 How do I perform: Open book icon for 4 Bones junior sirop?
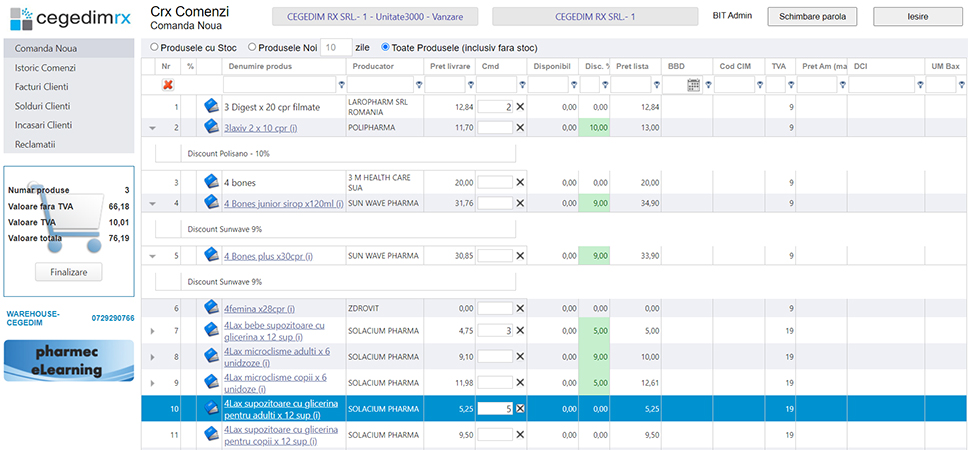click(211, 202)
